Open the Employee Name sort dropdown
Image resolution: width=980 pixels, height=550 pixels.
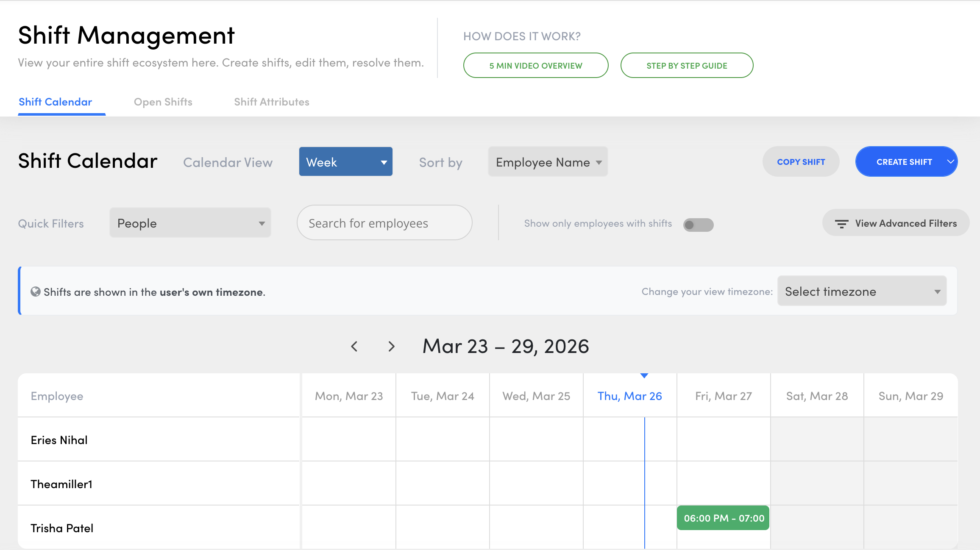(x=548, y=162)
